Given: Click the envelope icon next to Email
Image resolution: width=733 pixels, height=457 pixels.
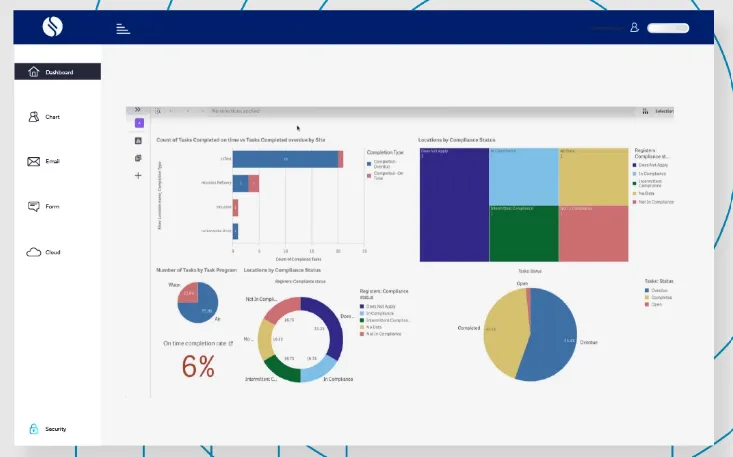Looking at the screenshot, I should pyautogui.click(x=34, y=162).
